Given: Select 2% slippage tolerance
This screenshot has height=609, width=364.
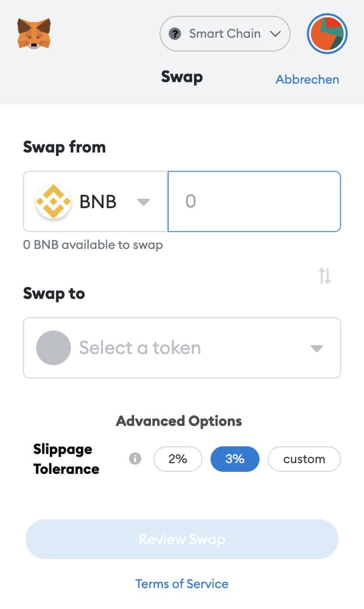Looking at the screenshot, I should click(x=177, y=459).
